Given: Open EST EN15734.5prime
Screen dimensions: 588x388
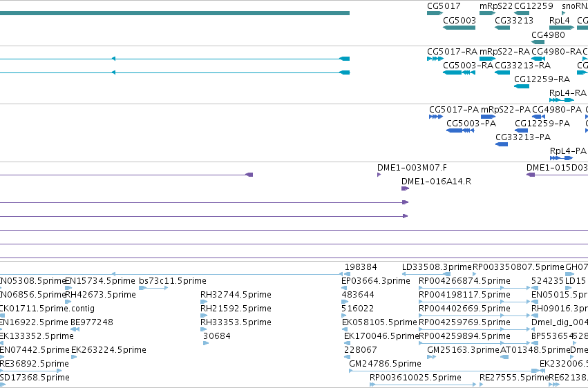Looking at the screenshot, I should [x=99, y=281].
